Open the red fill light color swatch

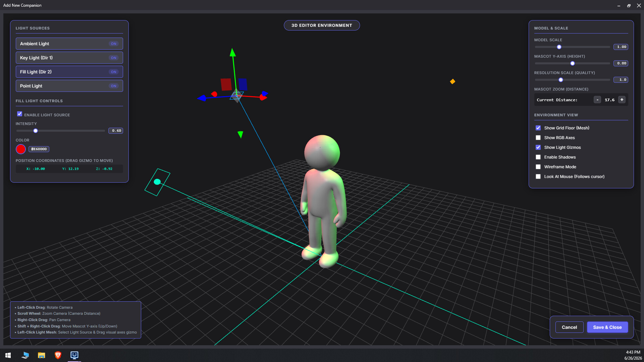(21, 149)
